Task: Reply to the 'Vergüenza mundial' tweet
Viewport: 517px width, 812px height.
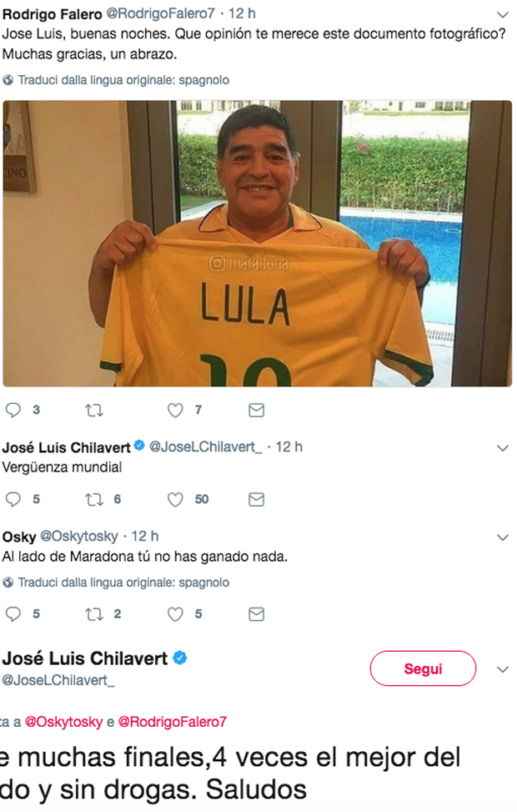Action: click(x=13, y=499)
